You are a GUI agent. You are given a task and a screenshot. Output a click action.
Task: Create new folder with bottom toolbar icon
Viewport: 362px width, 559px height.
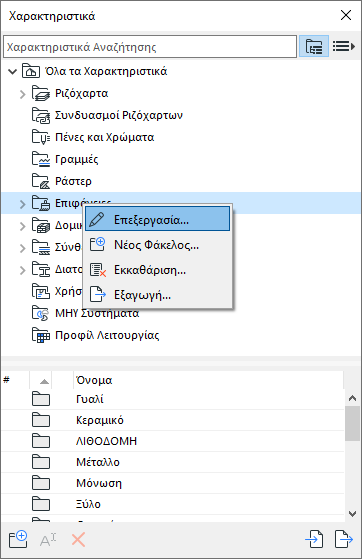(x=18, y=539)
